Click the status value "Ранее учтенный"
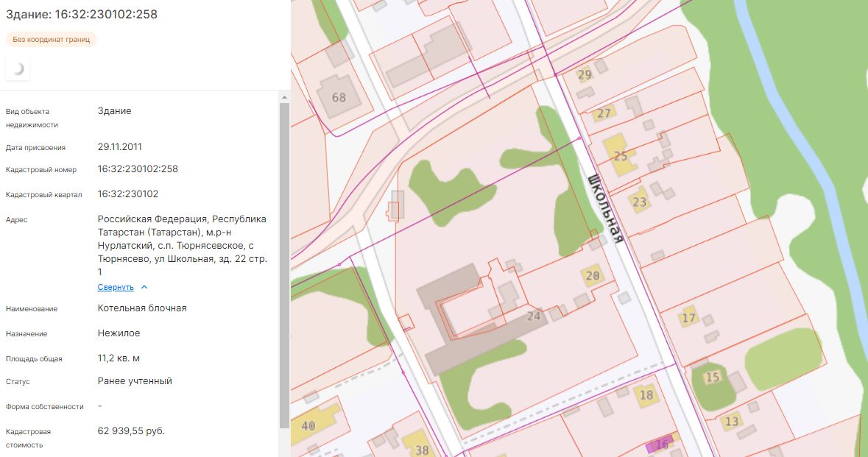 click(135, 380)
